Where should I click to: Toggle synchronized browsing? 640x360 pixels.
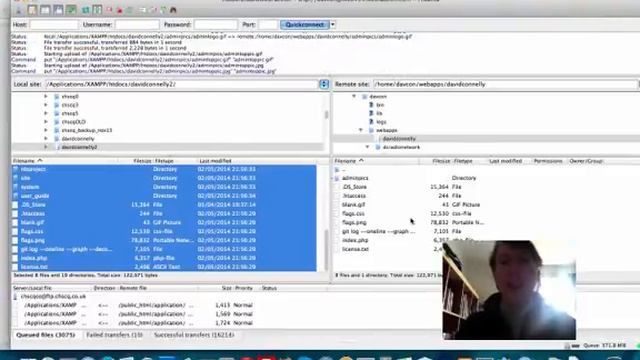[163, 10]
